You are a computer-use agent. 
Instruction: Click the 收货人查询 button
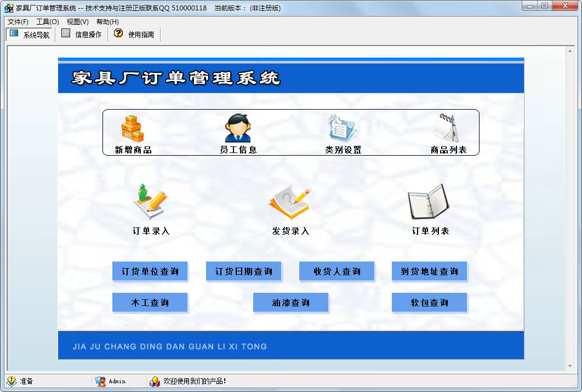pos(336,271)
